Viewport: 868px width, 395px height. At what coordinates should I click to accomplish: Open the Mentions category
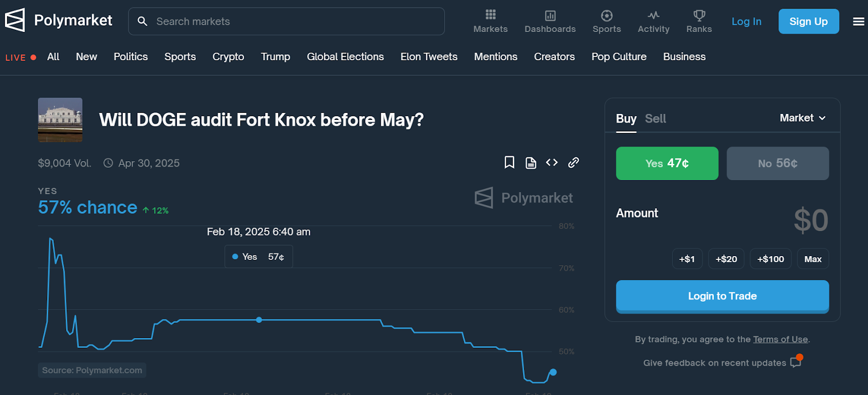(x=496, y=56)
